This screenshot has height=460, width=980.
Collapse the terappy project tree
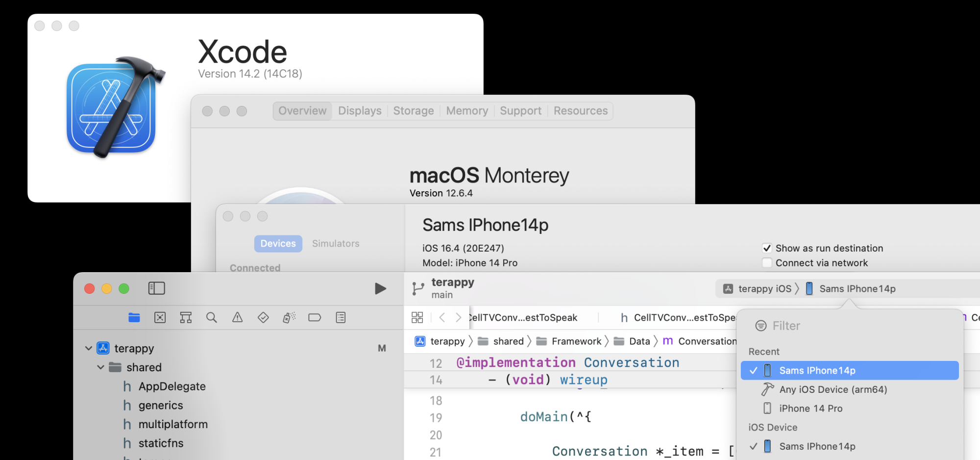(x=89, y=348)
